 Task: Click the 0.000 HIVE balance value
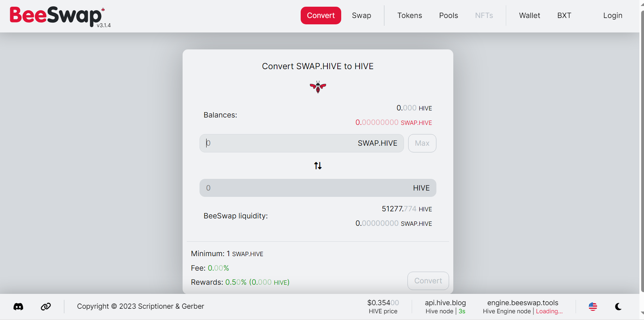click(414, 108)
